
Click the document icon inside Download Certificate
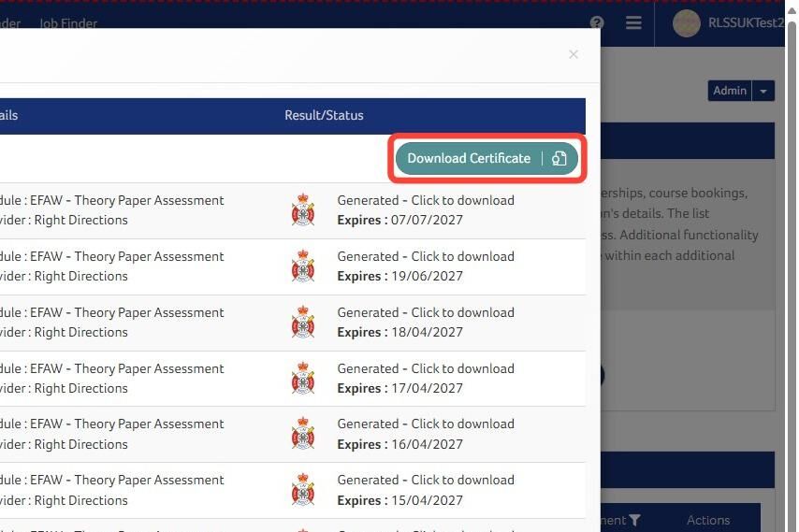pyautogui.click(x=559, y=159)
